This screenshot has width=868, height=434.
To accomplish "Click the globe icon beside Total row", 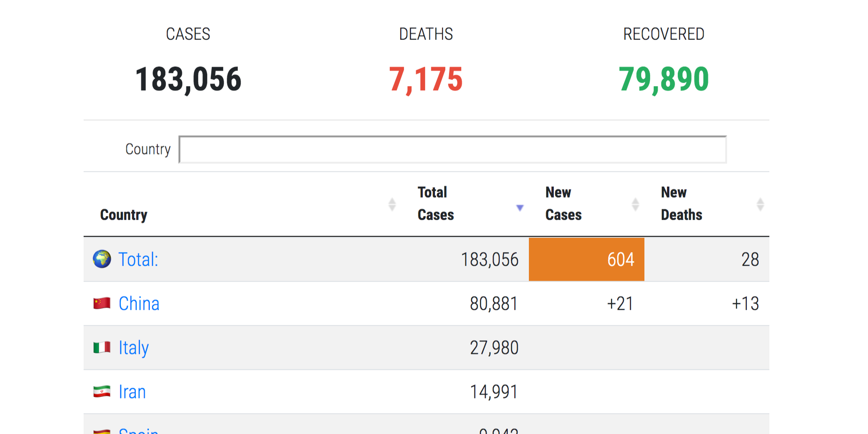I will click(102, 259).
